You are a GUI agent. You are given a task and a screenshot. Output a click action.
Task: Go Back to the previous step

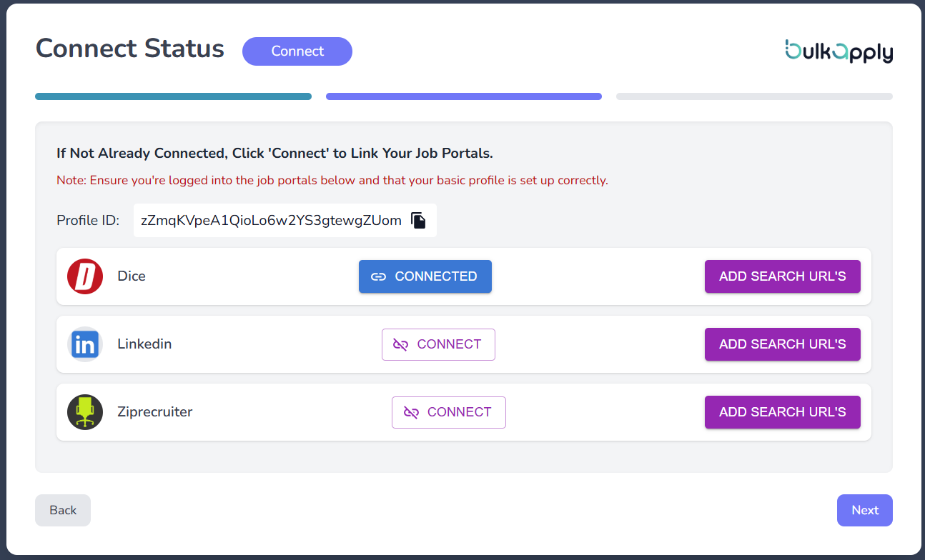[x=63, y=510]
